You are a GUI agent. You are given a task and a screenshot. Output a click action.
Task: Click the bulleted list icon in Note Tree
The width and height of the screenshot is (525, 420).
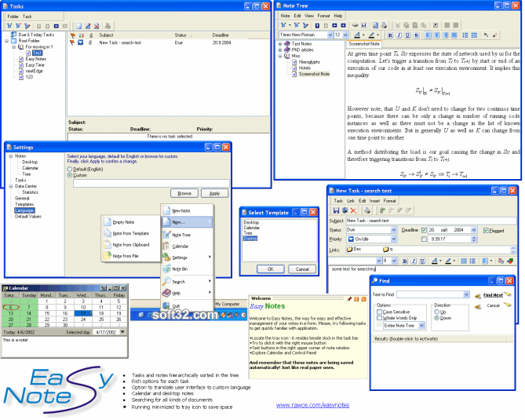474,35
